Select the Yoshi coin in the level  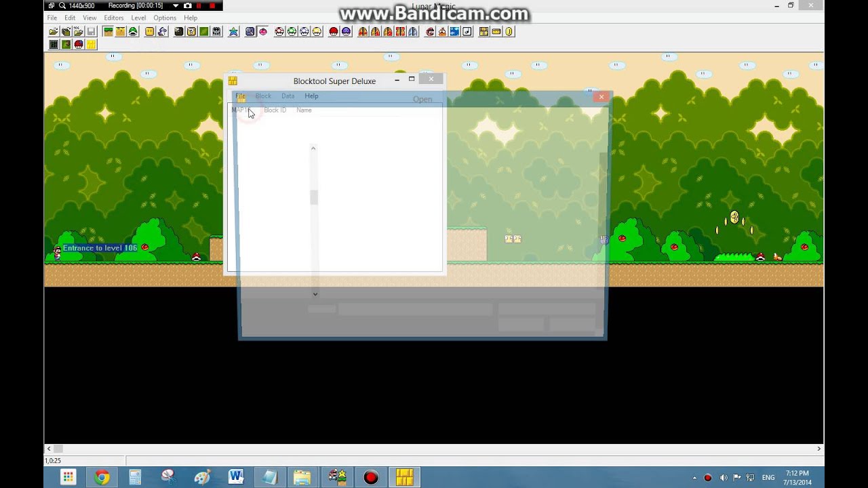pos(734,218)
